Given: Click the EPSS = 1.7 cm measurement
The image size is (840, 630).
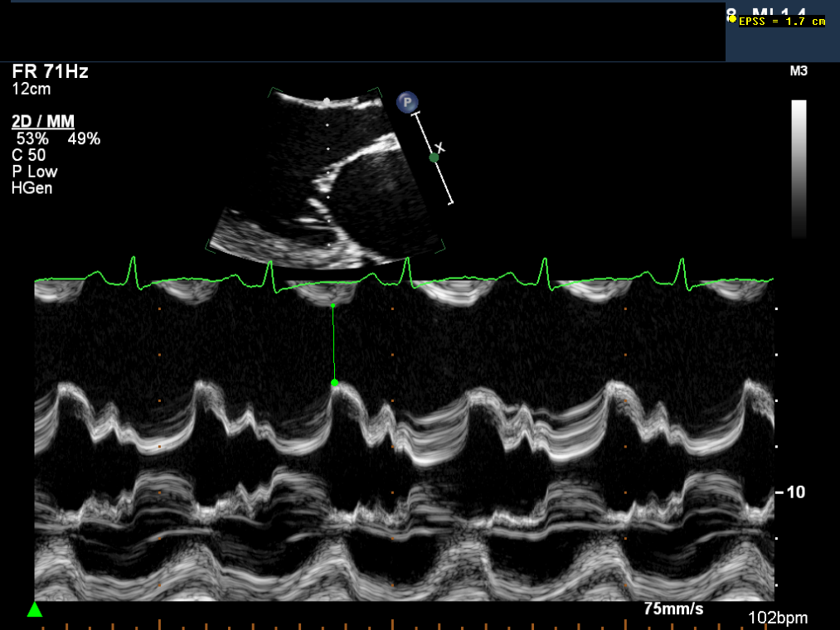Looking at the screenshot, I should [x=782, y=21].
